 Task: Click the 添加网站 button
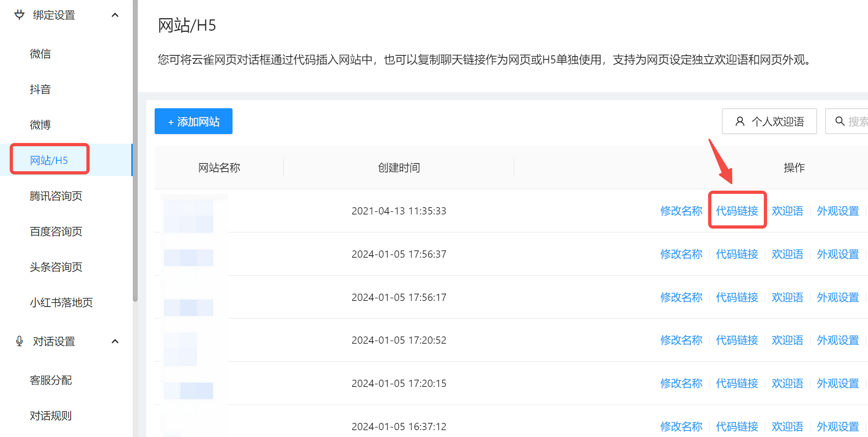[x=193, y=121]
